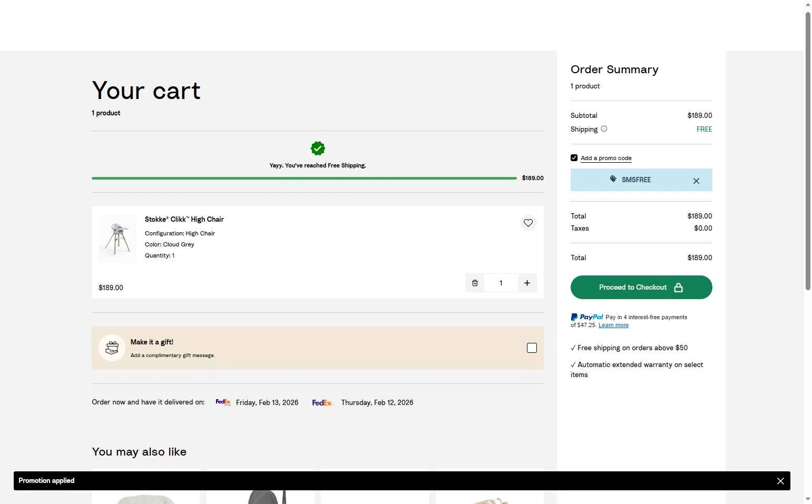
Task: Click the free shipping progress bar
Action: 304,178
